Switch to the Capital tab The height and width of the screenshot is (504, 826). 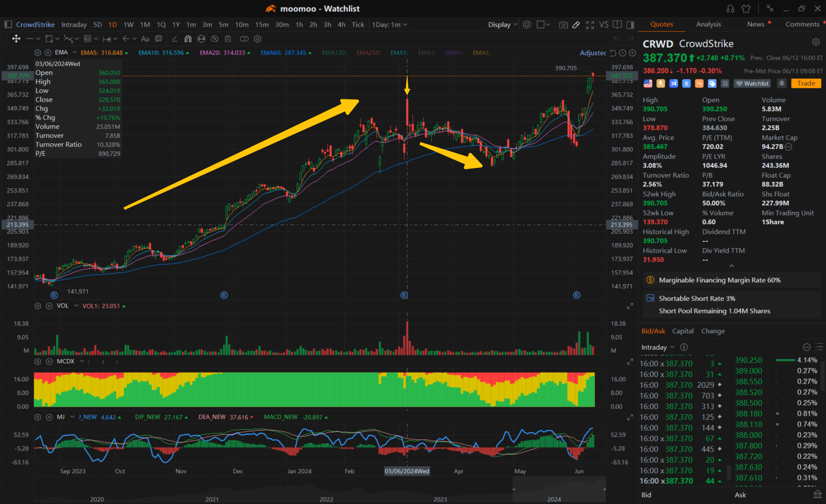[x=683, y=331]
